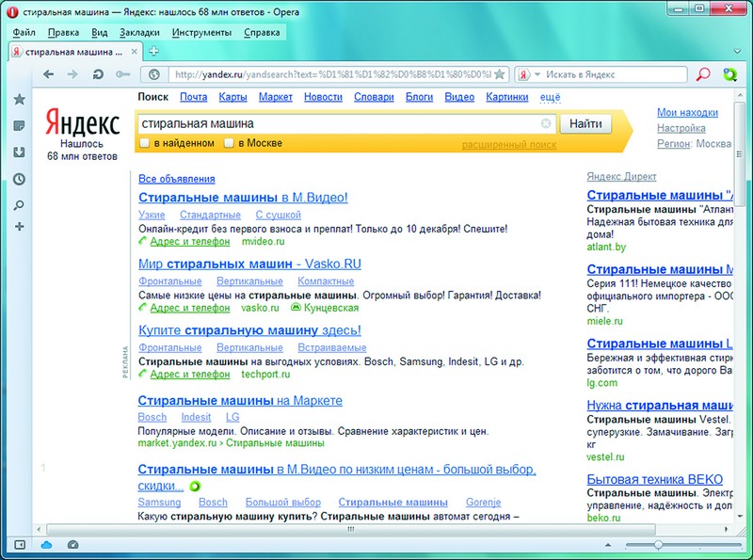
Task: Open Стиральные машины в М.Видео! result
Action: 243,198
